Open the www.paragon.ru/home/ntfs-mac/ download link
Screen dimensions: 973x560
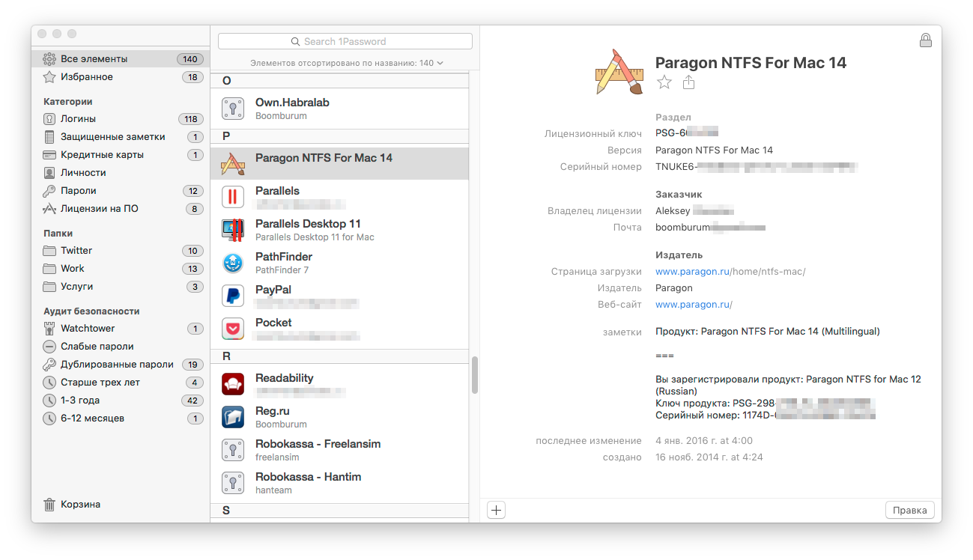pos(730,272)
